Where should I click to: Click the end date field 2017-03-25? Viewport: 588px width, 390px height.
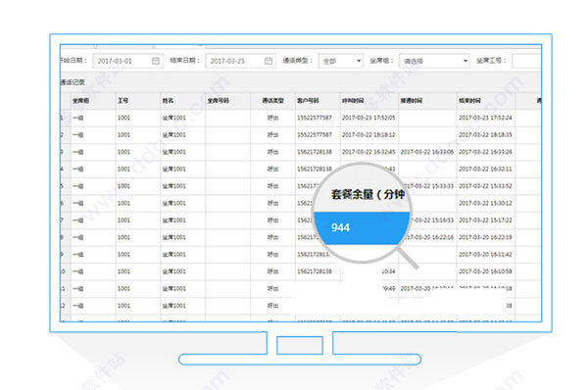(x=240, y=61)
